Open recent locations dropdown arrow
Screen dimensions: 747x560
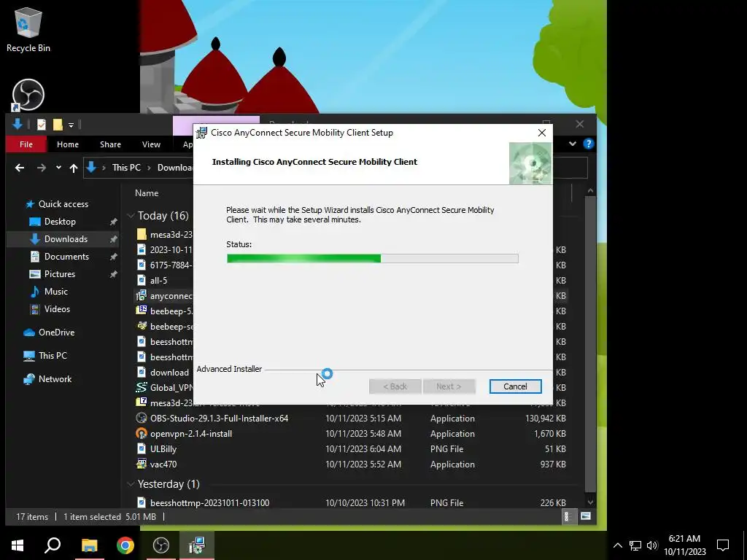coord(58,168)
